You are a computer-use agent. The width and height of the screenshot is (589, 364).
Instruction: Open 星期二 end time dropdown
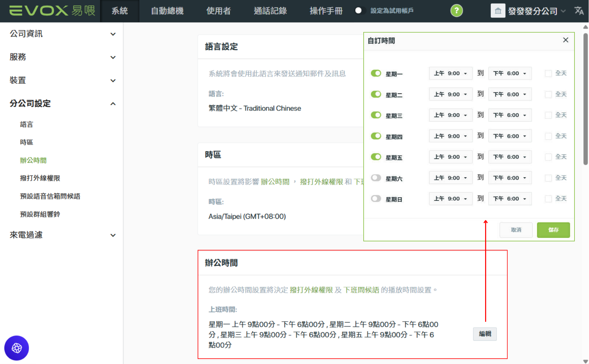510,94
